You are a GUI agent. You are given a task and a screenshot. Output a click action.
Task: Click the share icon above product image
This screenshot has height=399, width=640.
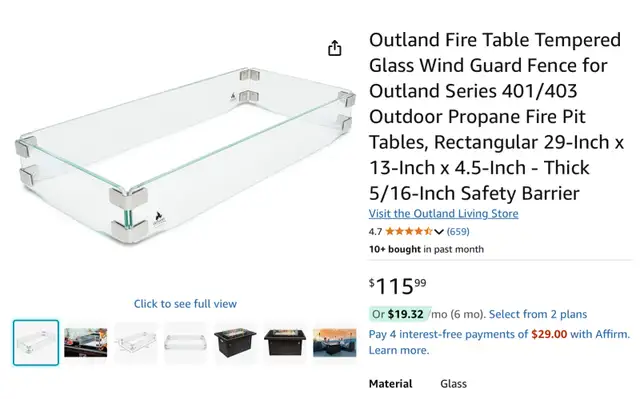tap(335, 48)
